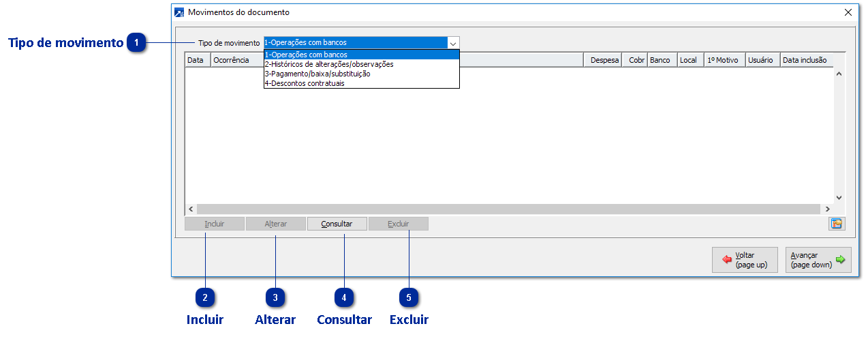Viewport: 868px width, 339px height.
Task: Click the 1º Motivo column header
Action: [725, 60]
